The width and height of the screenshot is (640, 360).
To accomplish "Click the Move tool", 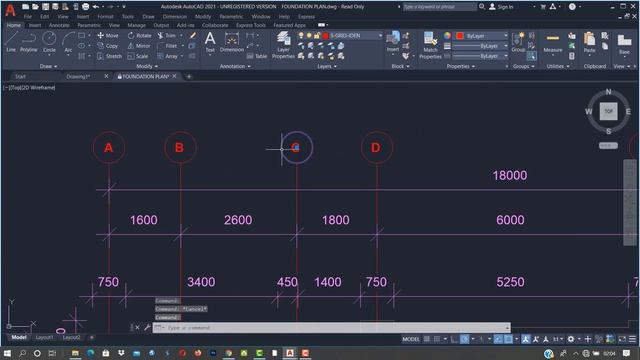I will coord(108,36).
